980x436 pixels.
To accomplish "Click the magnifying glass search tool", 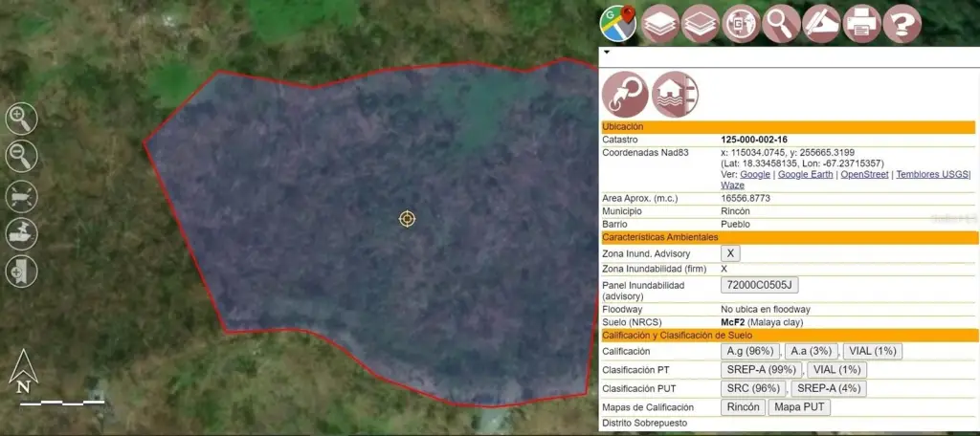I will coord(781,22).
